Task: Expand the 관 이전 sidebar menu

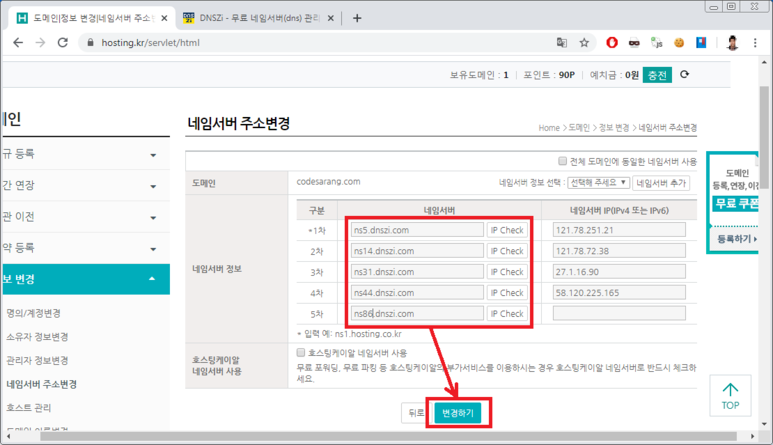Action: (x=86, y=217)
